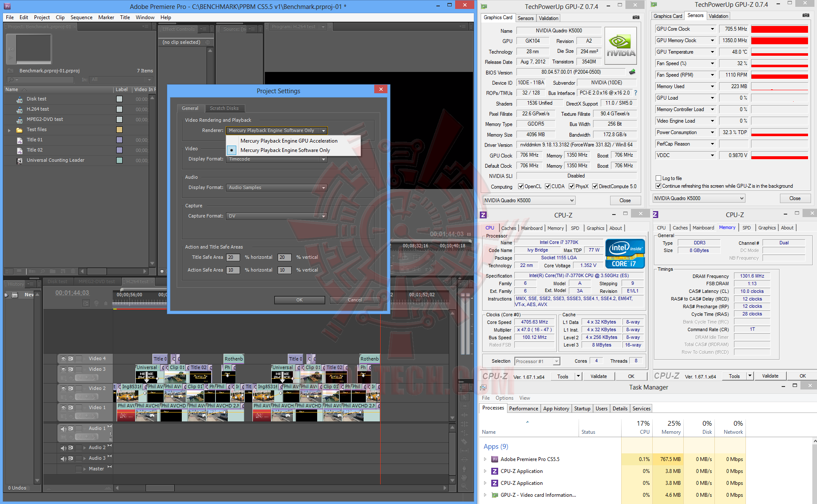Select Mercury Playback Engine GPU Acceleration option
Viewport: 817px width, 504px height.
289,141
